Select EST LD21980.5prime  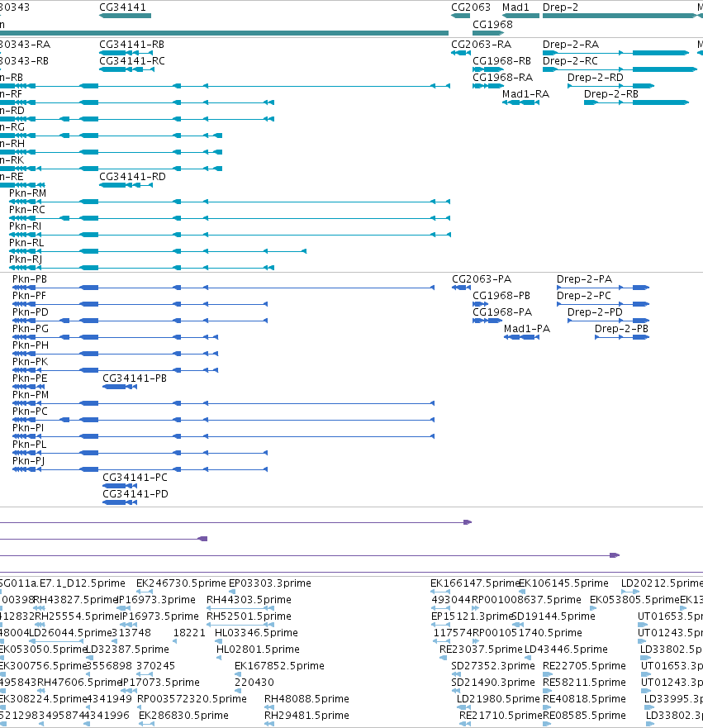pyautogui.click(x=498, y=699)
